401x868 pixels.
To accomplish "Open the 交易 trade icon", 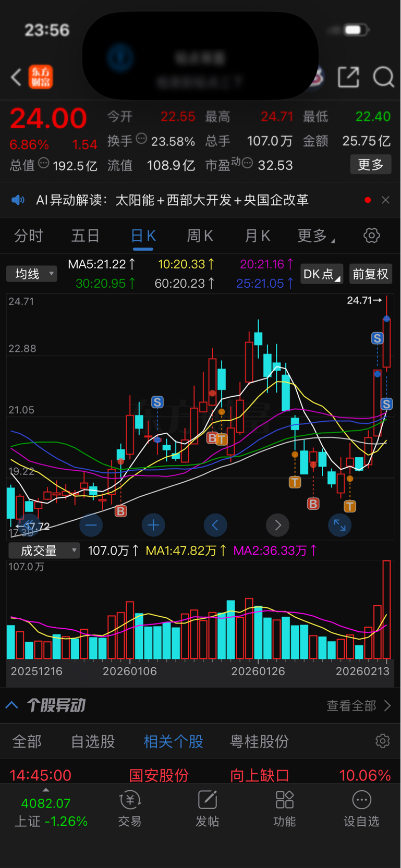I will 130,808.
